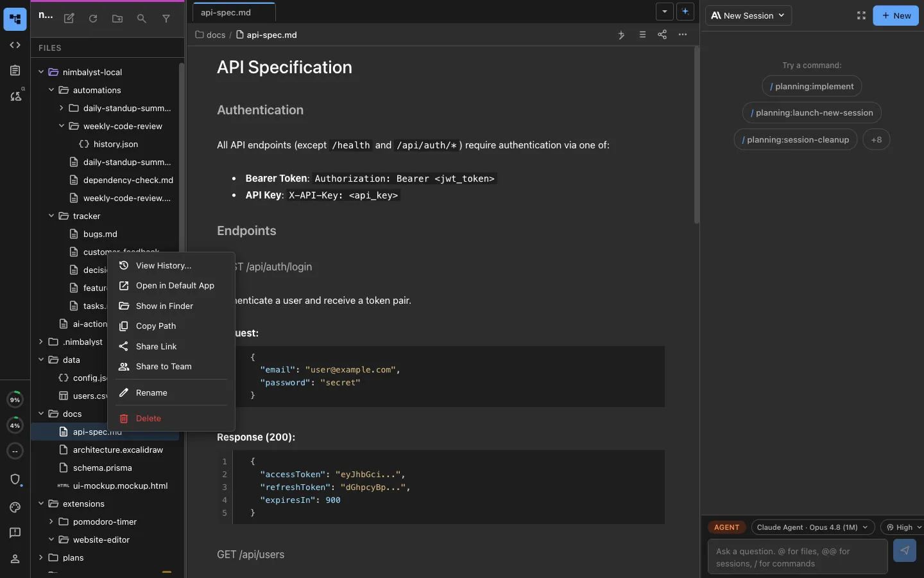Collapse the weekly-code-review folder

(x=62, y=126)
